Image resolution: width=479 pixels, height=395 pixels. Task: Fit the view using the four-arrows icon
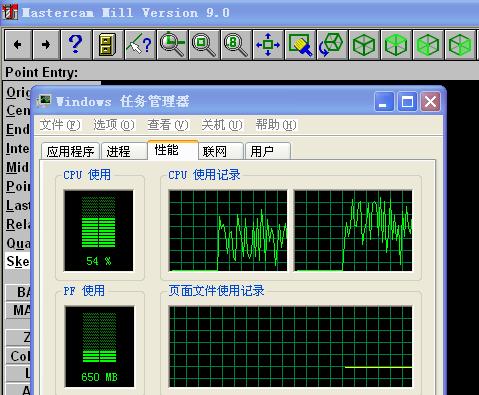point(268,45)
